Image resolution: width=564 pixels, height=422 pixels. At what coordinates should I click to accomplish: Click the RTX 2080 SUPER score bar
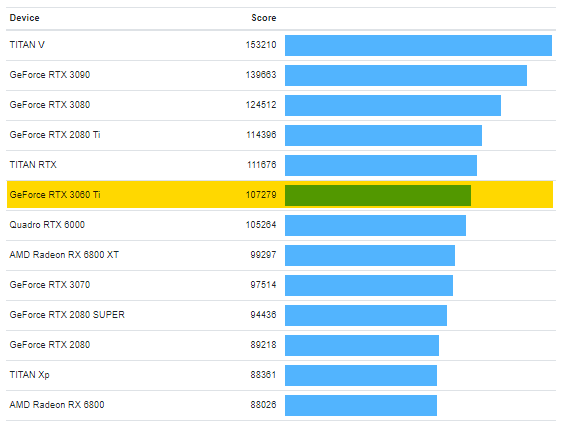click(366, 316)
